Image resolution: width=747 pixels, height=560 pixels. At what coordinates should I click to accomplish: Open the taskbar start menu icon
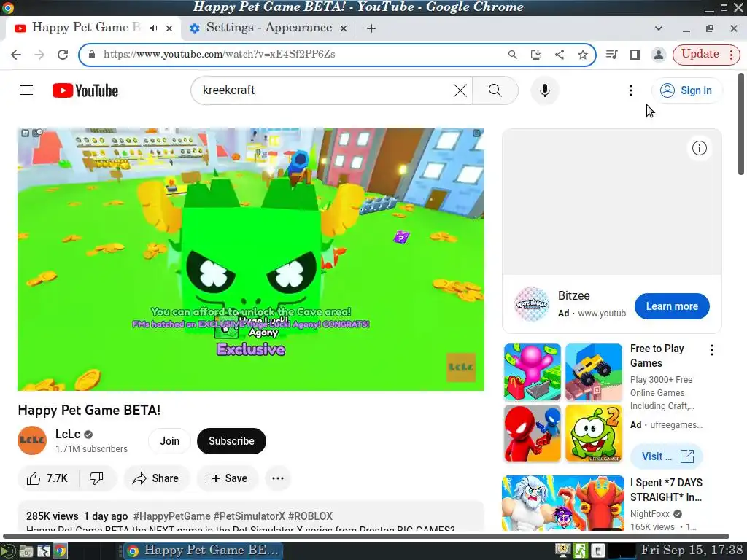coord(8,551)
